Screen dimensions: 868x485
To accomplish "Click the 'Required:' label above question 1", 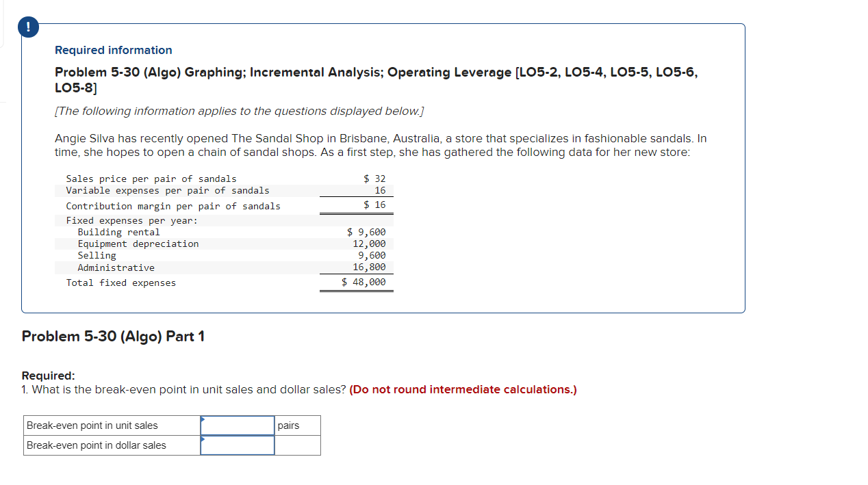I will tap(48, 375).
